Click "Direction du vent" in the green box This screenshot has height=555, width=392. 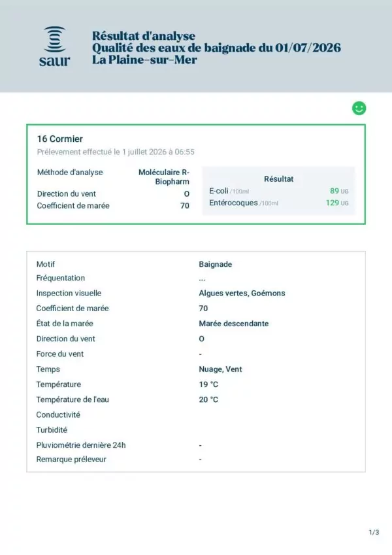(x=67, y=194)
